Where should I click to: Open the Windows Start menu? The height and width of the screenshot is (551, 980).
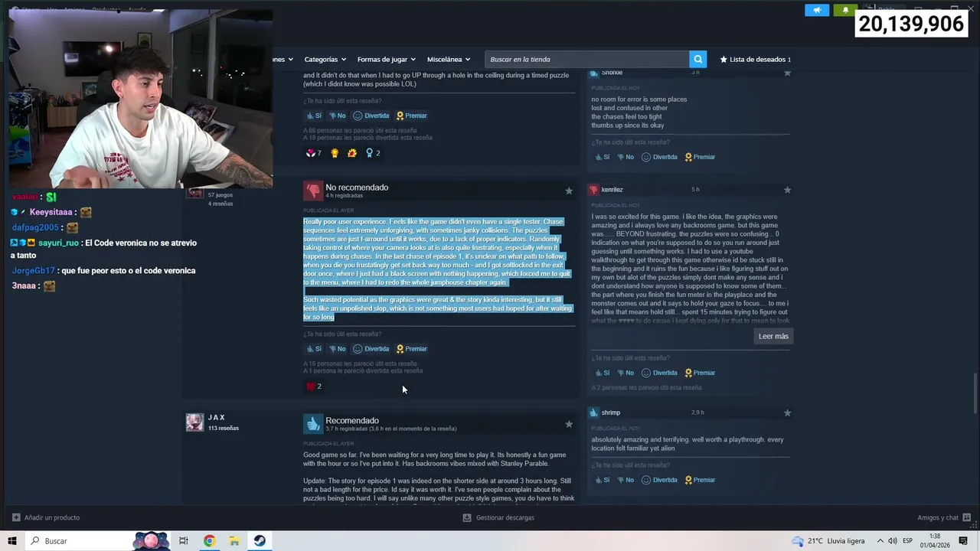click(x=12, y=541)
